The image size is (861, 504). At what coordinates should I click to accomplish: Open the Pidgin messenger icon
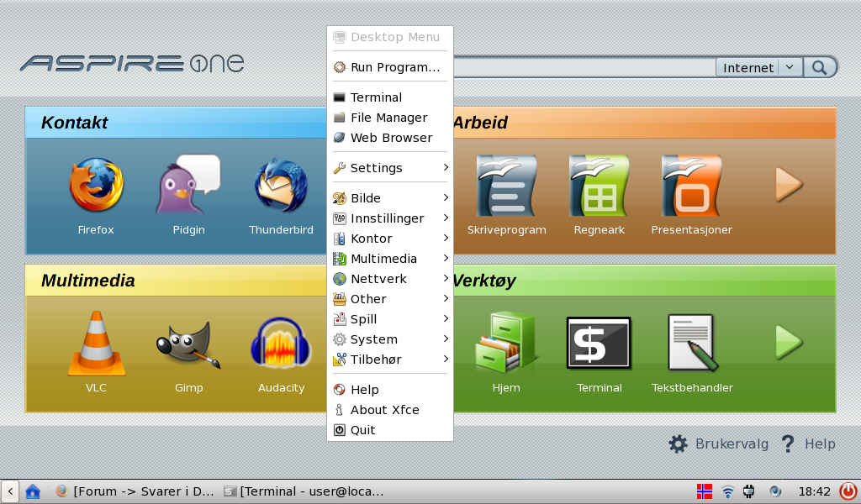[x=188, y=185]
